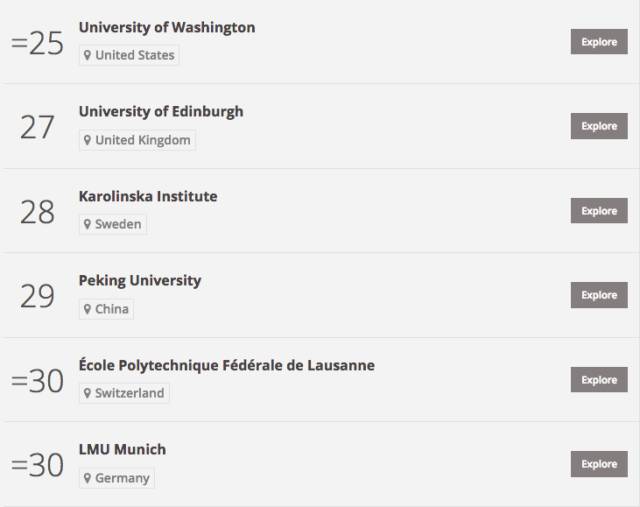Screen dimensions: 640x507
Task: Open the University of Washington title link
Action: (x=167, y=27)
